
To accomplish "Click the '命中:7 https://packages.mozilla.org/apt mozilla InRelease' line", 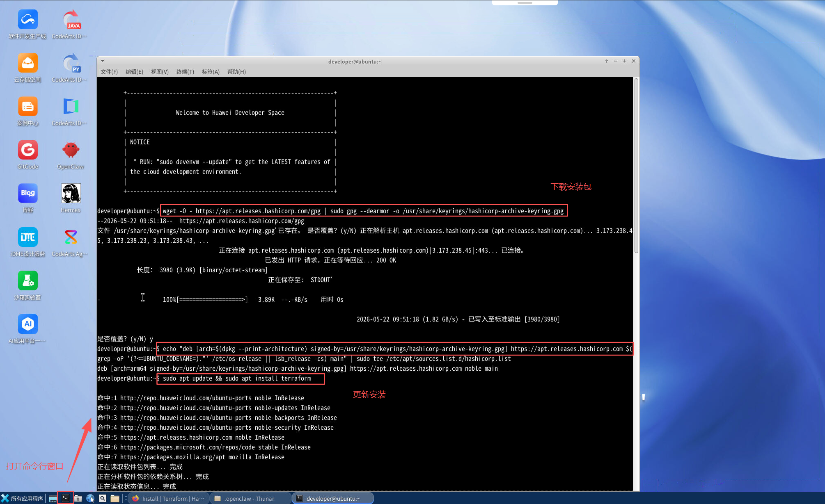I will tap(191, 457).
